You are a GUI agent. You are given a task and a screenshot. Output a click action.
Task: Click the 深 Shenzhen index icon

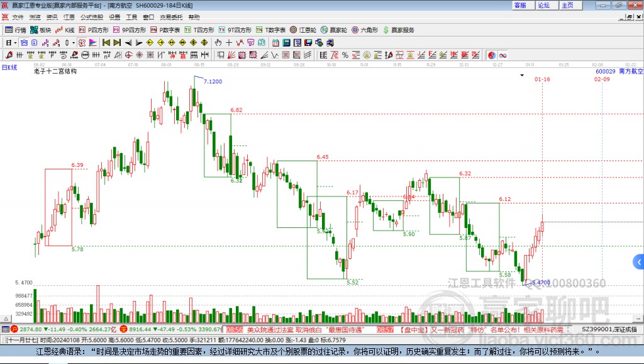click(x=124, y=329)
